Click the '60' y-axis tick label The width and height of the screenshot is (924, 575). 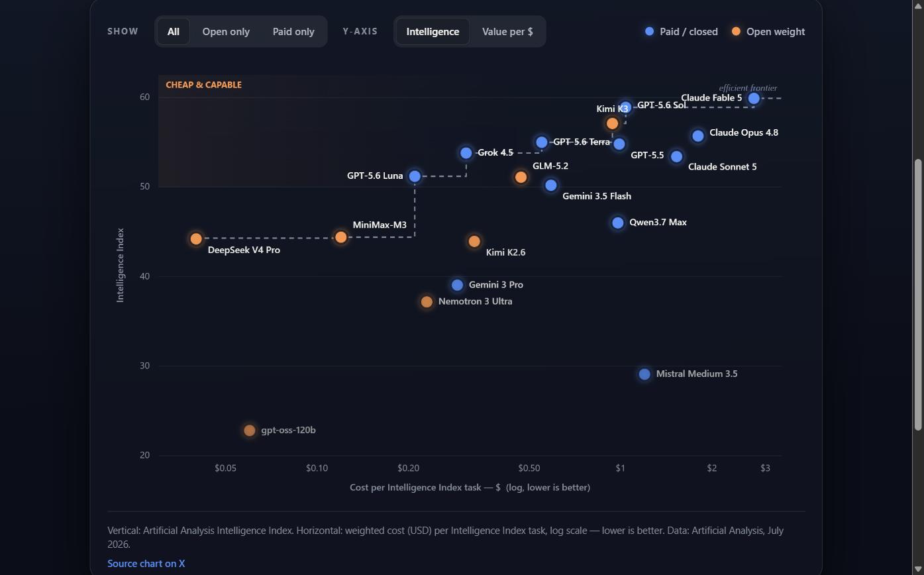coord(144,97)
